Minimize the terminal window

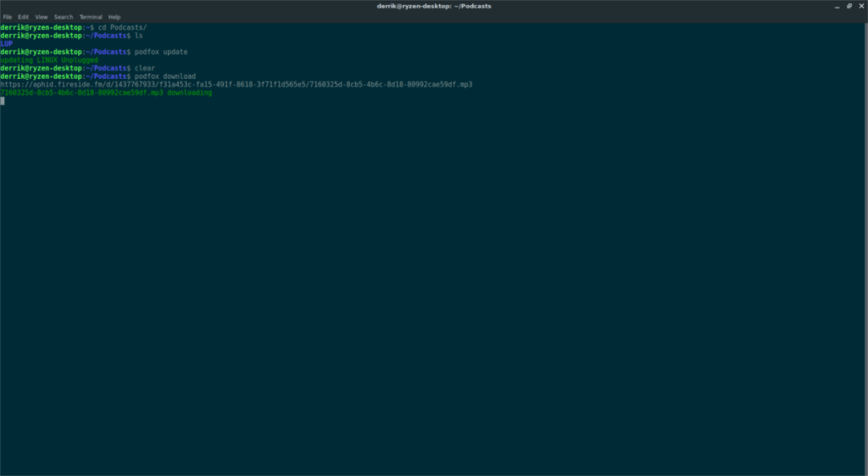coord(837,7)
